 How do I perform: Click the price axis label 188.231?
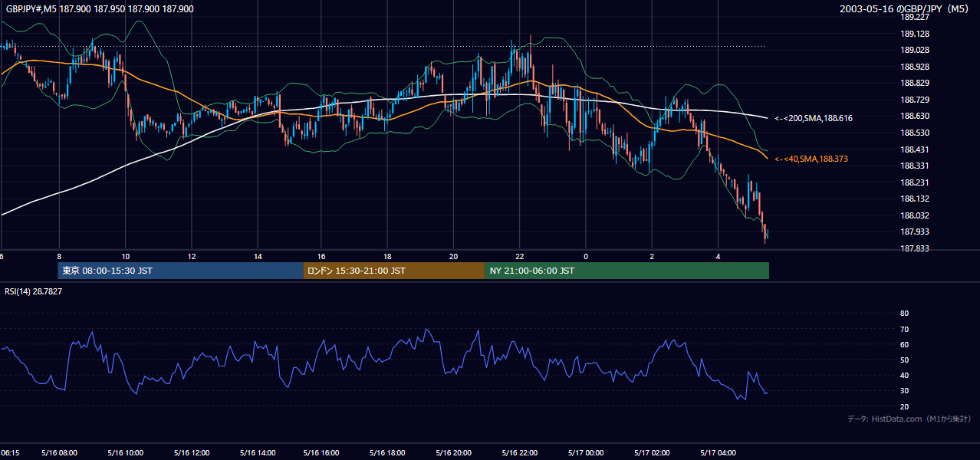(915, 182)
